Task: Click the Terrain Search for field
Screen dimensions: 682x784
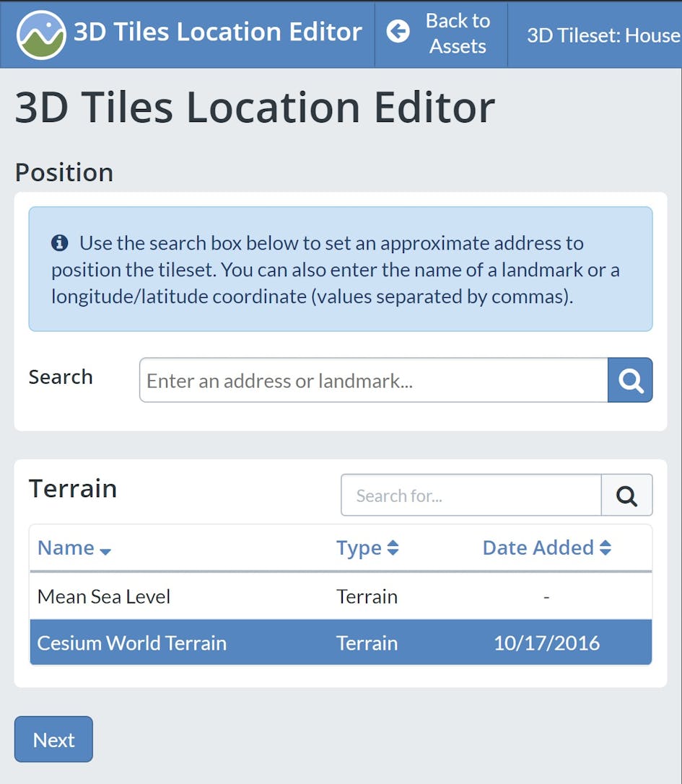Action: coord(471,495)
